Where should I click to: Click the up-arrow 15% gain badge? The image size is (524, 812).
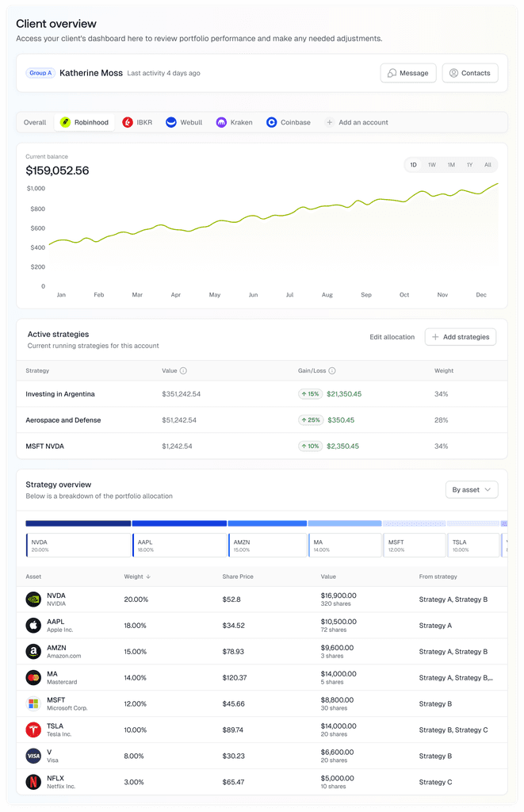click(310, 394)
